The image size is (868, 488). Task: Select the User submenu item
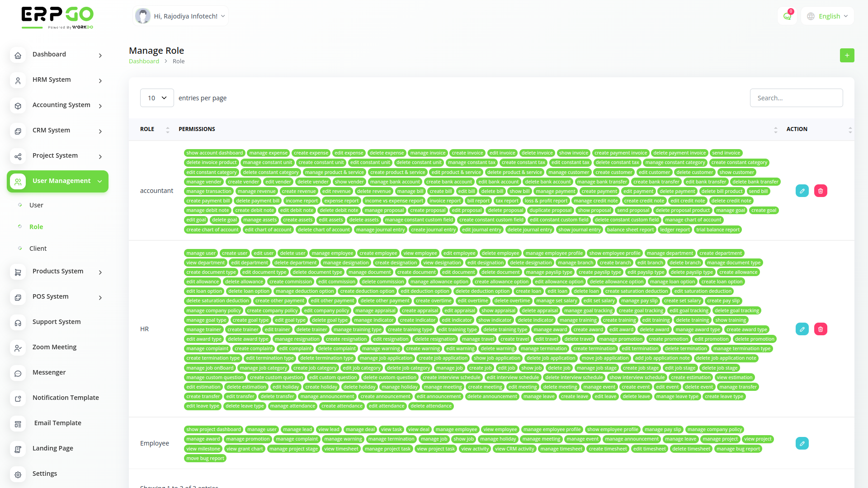36,205
